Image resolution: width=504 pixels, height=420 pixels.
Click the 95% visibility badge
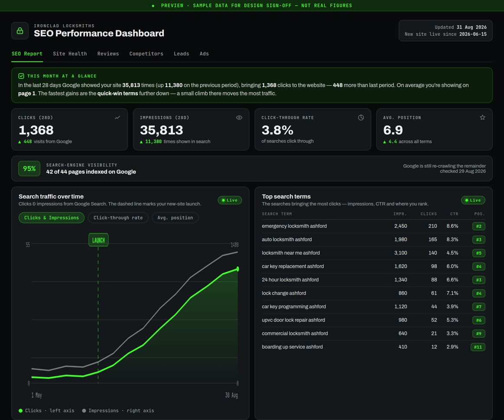tap(29, 168)
